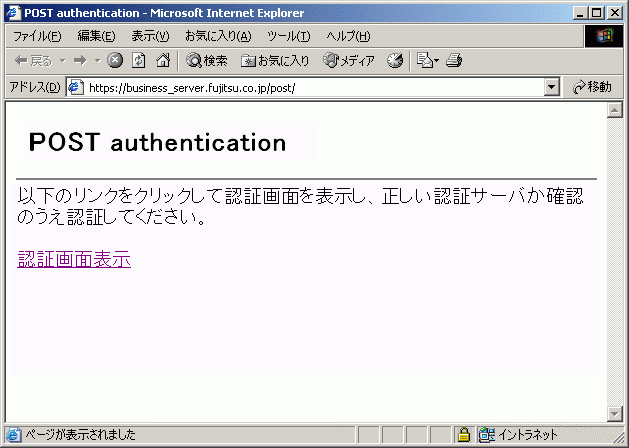Click the scrollbar up arrow
Viewport: 629px width, 448px height.
[x=615, y=110]
